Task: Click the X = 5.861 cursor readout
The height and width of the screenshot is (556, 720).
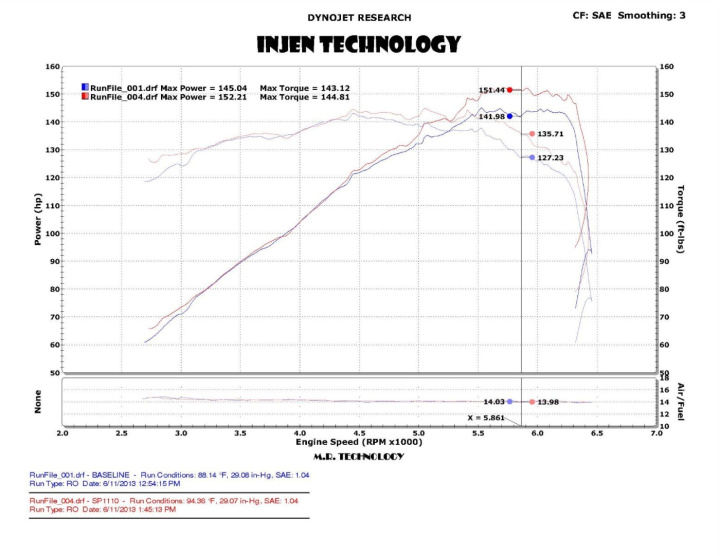Action: click(488, 418)
